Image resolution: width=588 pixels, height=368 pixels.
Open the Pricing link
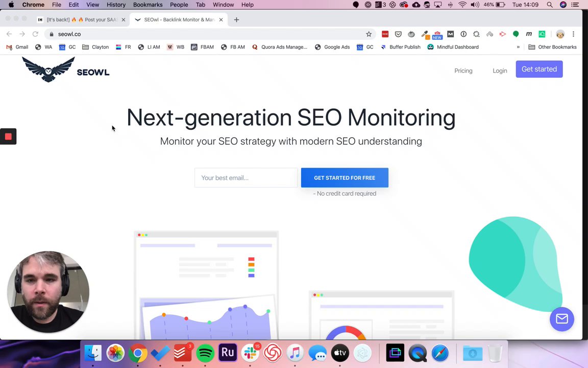click(463, 71)
